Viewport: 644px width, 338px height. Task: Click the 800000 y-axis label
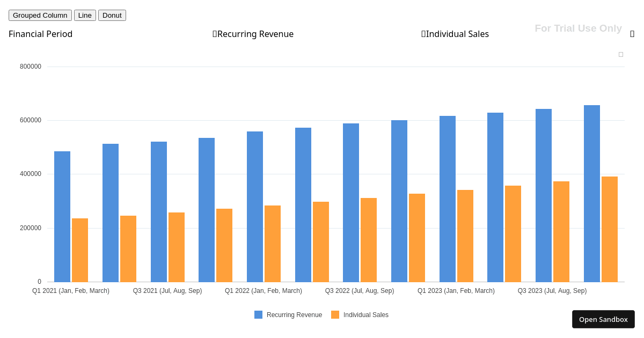(31, 67)
